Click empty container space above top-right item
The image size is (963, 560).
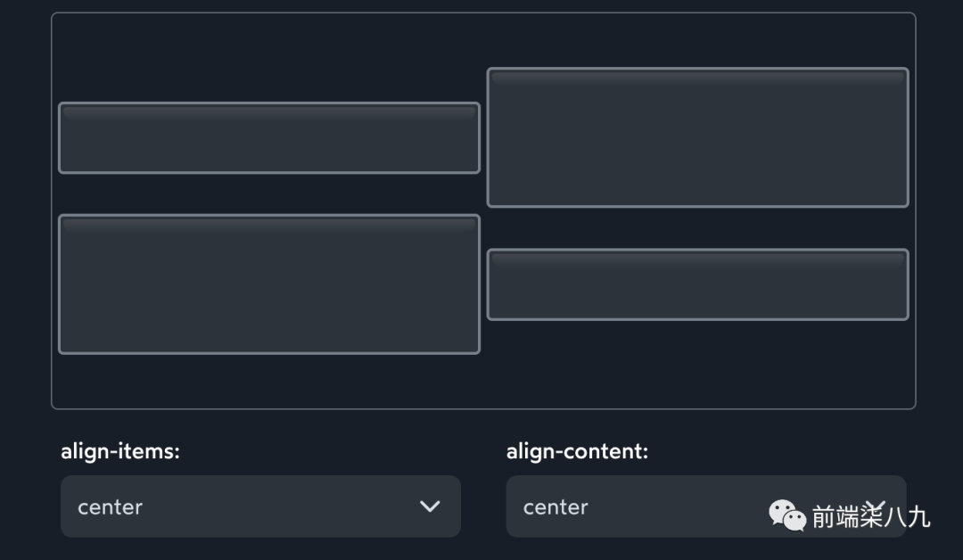[x=697, y=40]
